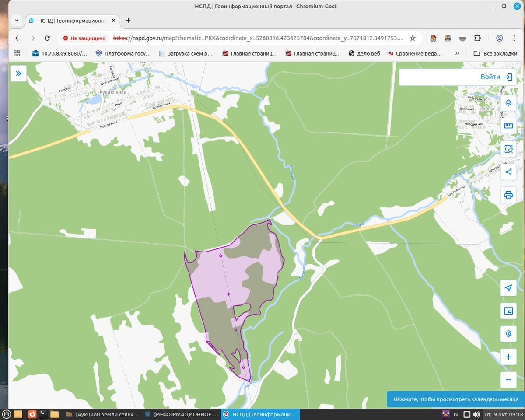Open the tab search dropdown arrow
The image size is (525, 420).
(x=17, y=20)
